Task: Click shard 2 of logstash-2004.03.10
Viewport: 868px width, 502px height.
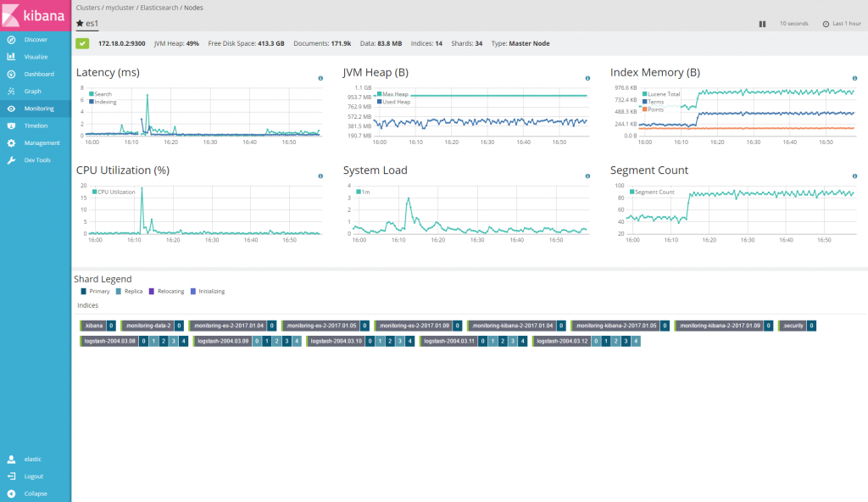Action: 390,342
